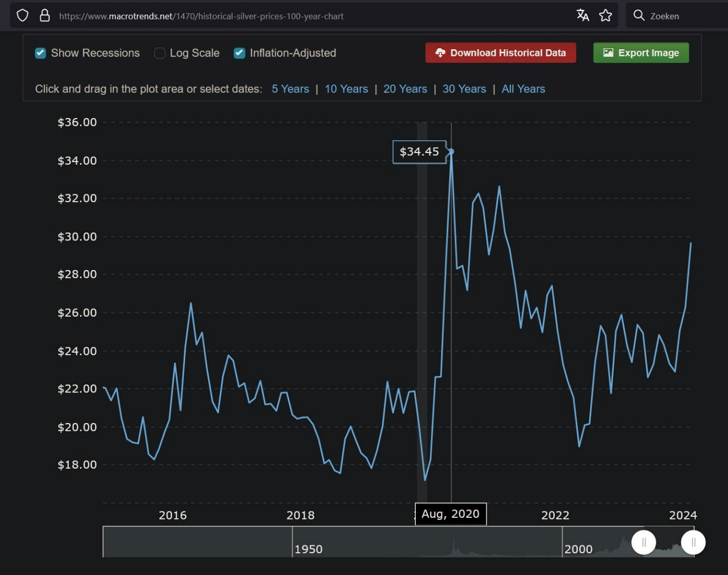
Task: Enable the Log Scale checkbox
Action: click(160, 53)
